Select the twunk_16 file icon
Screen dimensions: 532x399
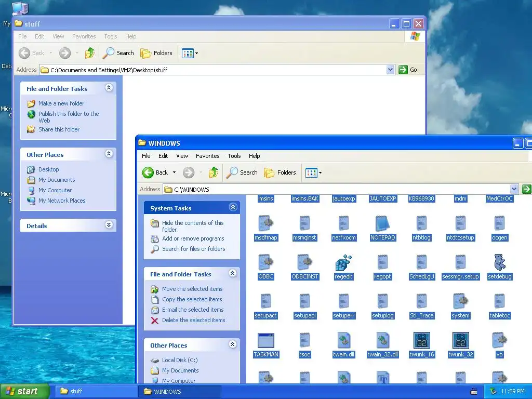(x=422, y=340)
